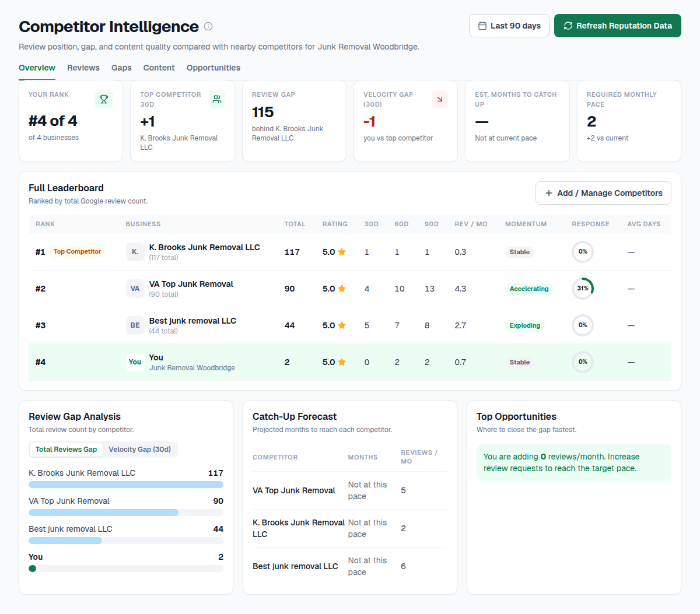
Task: Click VA Top Junk Removal 90 review bar
Action: [126, 513]
